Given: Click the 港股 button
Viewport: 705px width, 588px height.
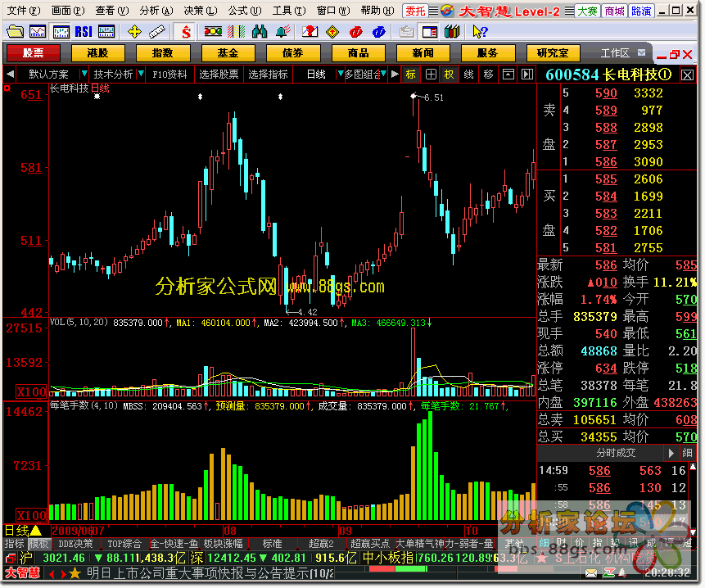Looking at the screenshot, I should [98, 53].
